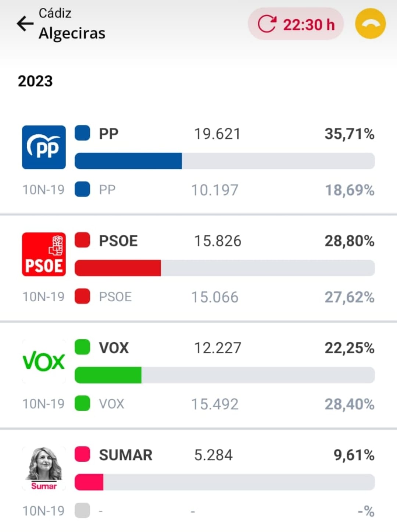This screenshot has width=397, height=532.
Task: Select the blue PP color square
Action: pyautogui.click(x=82, y=133)
